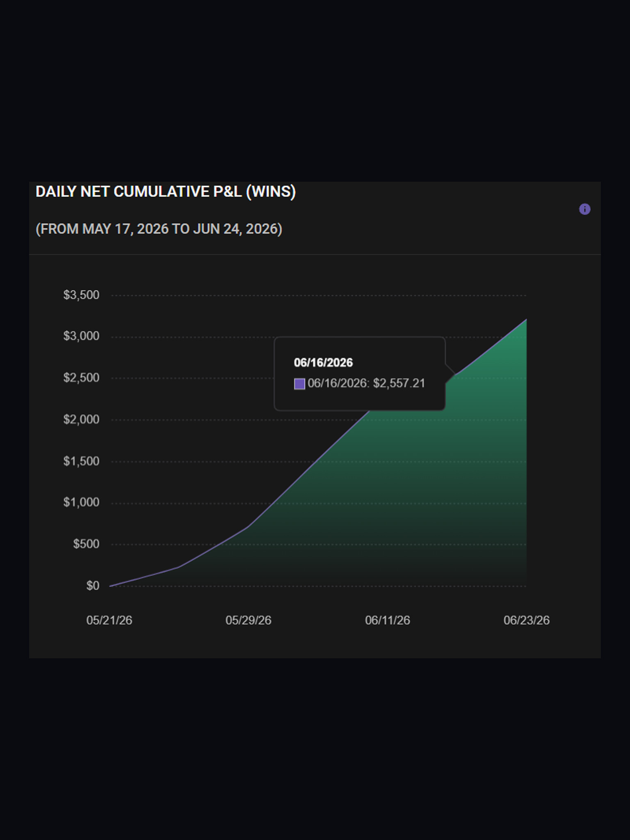Image resolution: width=630 pixels, height=840 pixels.
Task: Click the '$2,500' y-axis label
Action: 81,377
